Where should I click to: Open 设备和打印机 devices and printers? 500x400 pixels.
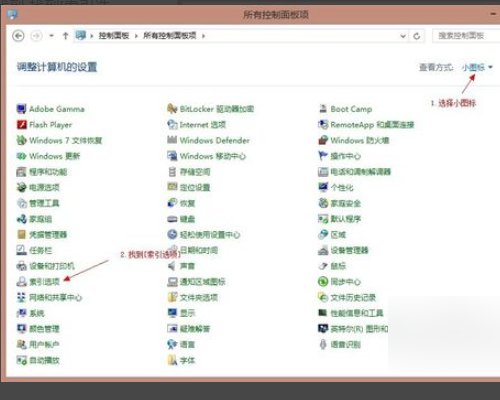pyautogui.click(x=46, y=266)
